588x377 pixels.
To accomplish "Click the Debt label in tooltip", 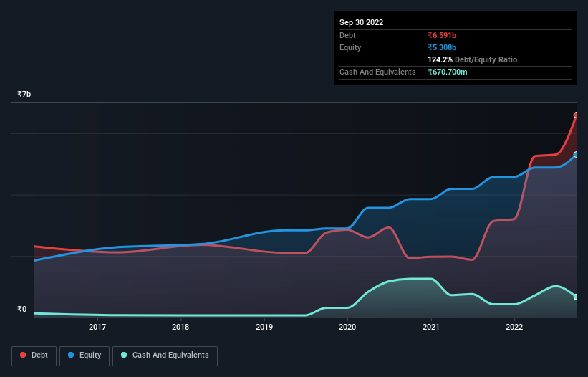I will tap(347, 35).
